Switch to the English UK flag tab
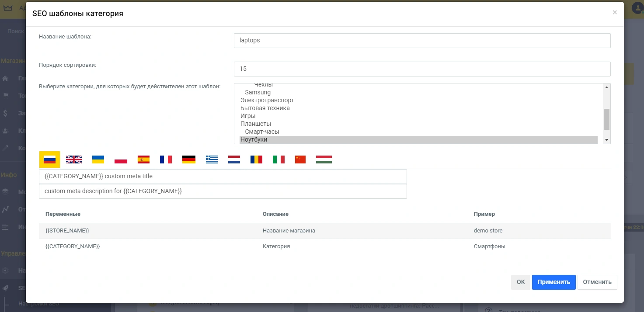The height and width of the screenshot is (312, 644). pos(74,159)
